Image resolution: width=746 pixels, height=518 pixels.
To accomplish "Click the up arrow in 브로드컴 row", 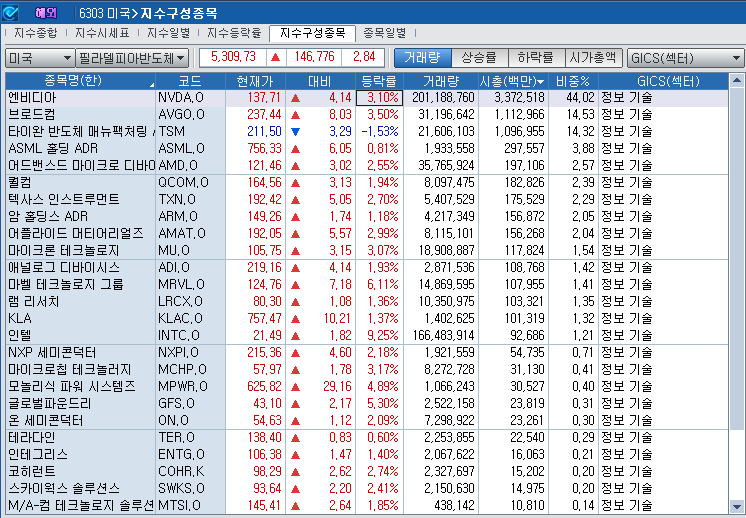I will click(x=295, y=115).
